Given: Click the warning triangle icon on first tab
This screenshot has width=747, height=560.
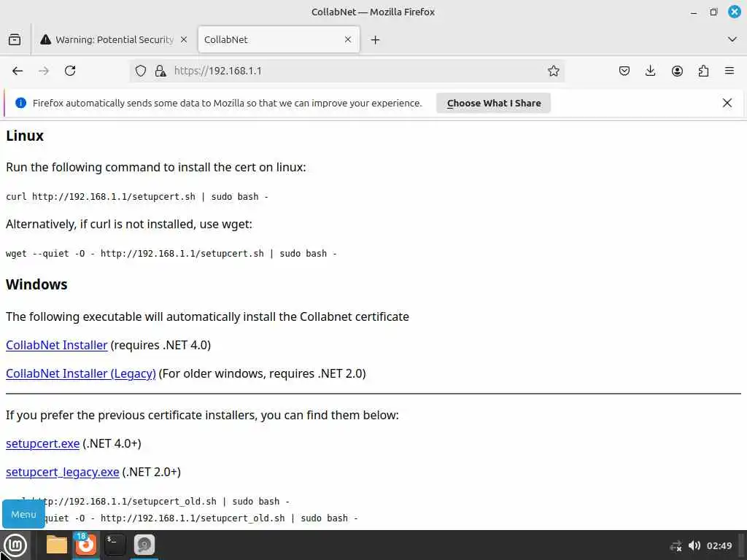Looking at the screenshot, I should coord(45,39).
